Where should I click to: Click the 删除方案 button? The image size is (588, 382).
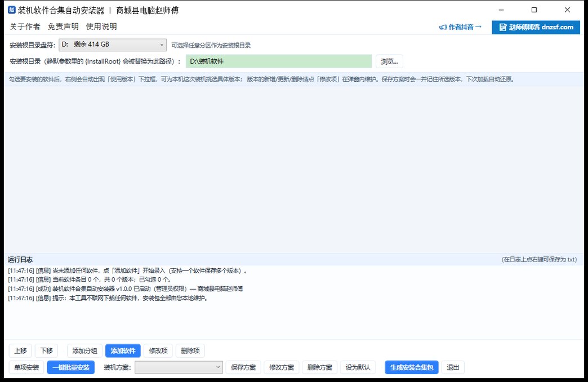coord(320,367)
